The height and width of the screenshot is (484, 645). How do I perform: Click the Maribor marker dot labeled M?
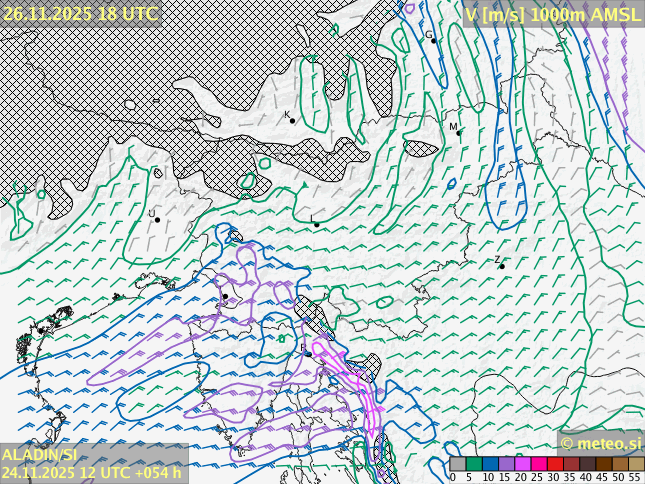[x=459, y=132]
